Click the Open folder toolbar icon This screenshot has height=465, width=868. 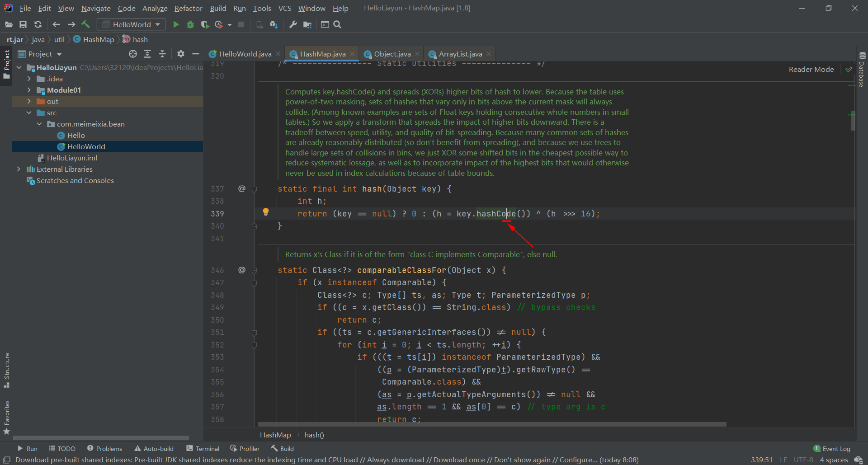[x=9, y=24]
